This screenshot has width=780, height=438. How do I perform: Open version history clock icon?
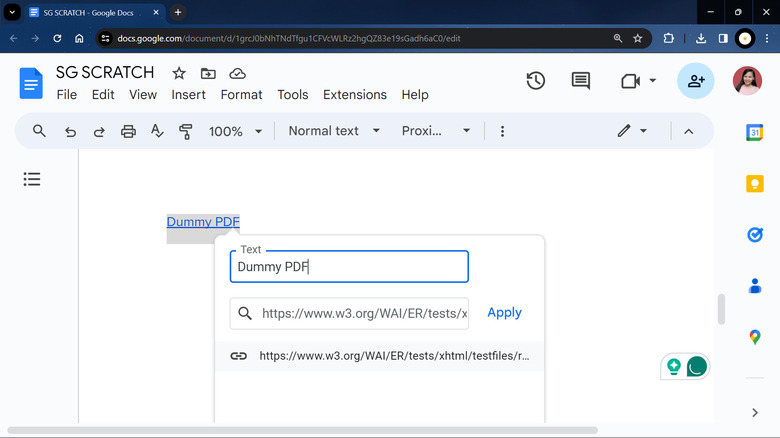click(x=536, y=81)
